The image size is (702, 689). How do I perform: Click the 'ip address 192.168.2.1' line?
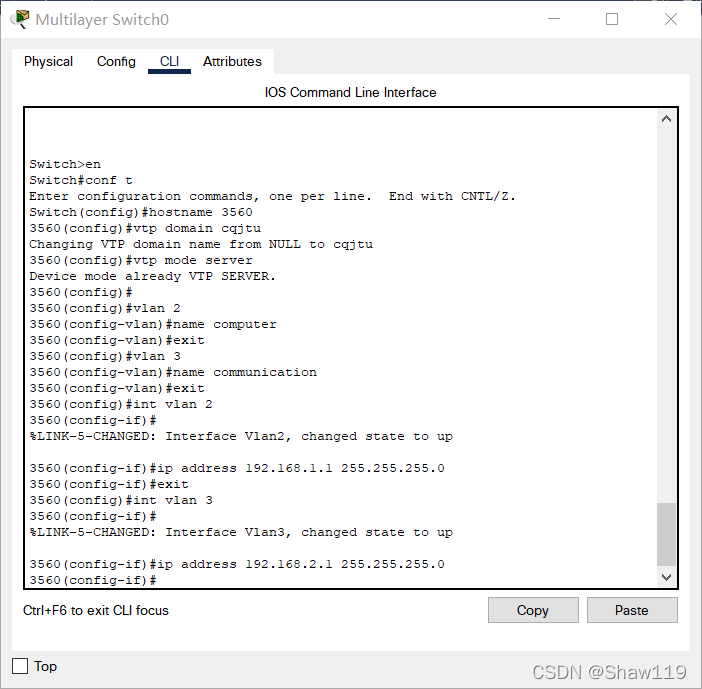(237, 564)
